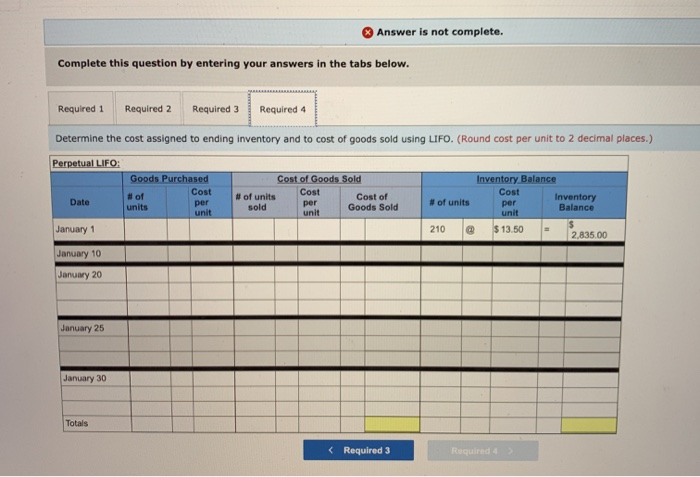Click the January 30 units sold cell
Screen dimensions: 700x477
(255, 379)
